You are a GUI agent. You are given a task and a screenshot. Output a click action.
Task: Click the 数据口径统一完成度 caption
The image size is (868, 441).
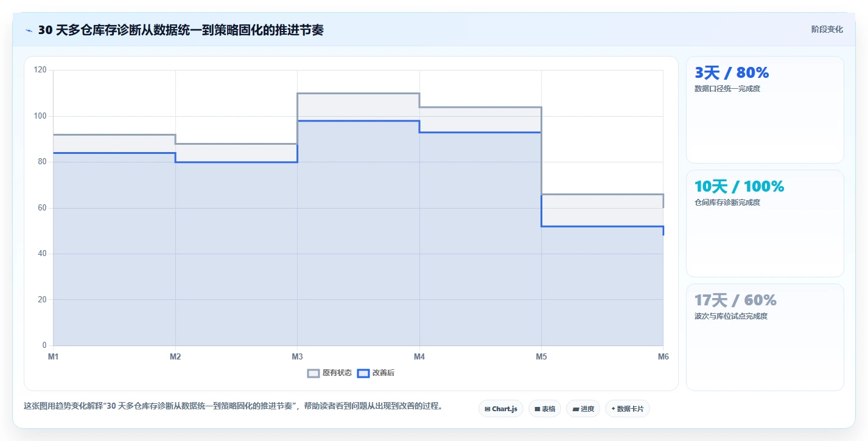(x=727, y=89)
